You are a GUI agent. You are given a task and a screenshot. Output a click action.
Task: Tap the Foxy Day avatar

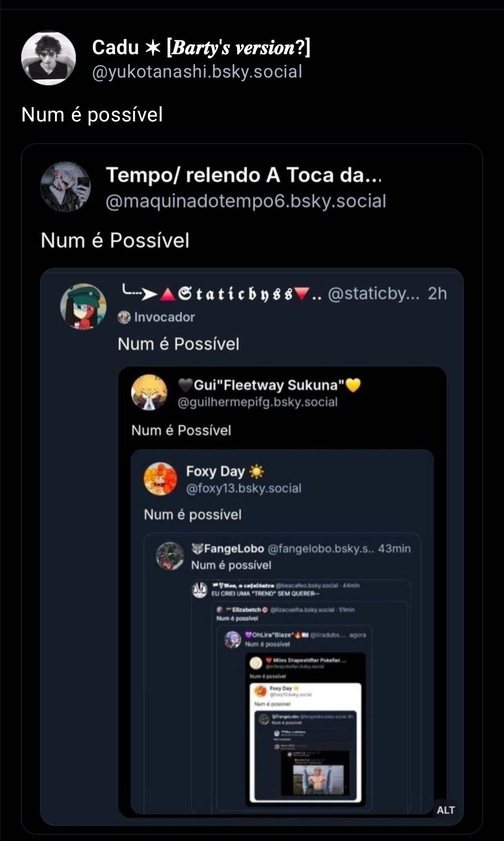160,479
